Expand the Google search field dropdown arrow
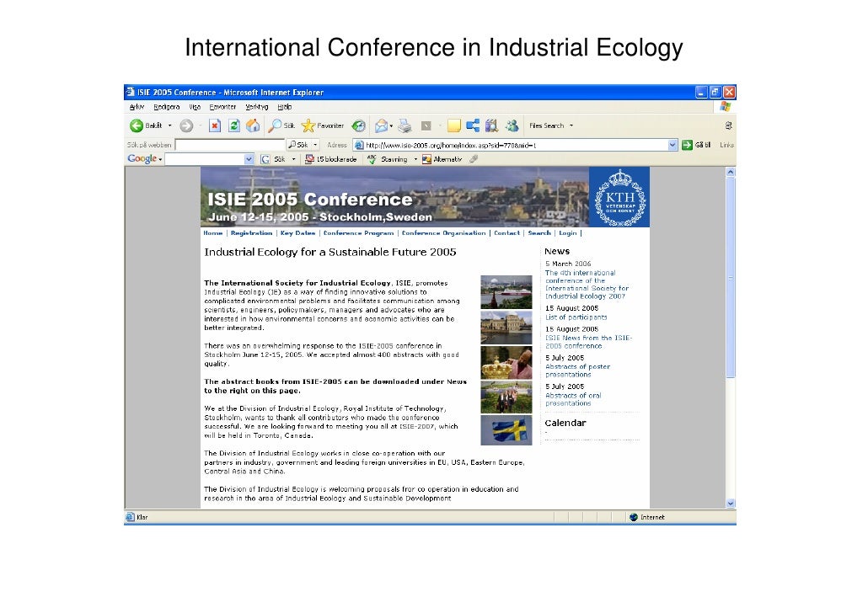 (x=249, y=159)
